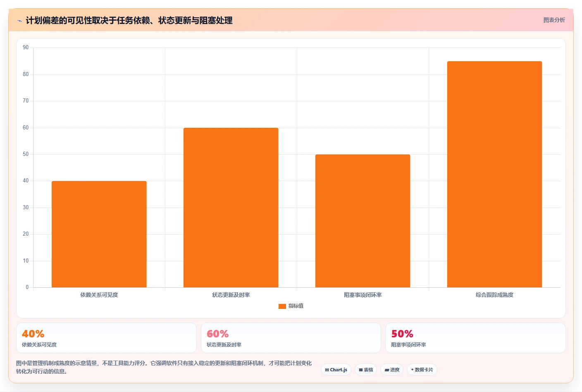Click the 状态更新及时率 bar in the chart
This screenshot has height=392, width=582.
pos(231,208)
